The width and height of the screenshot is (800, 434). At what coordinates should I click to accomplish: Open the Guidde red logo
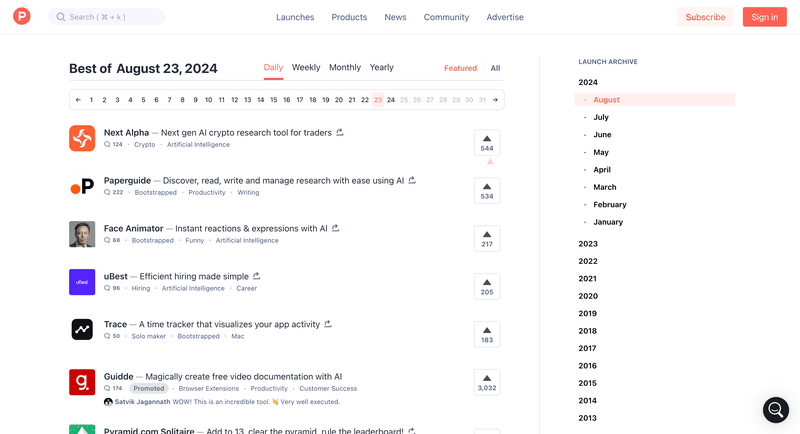82,382
